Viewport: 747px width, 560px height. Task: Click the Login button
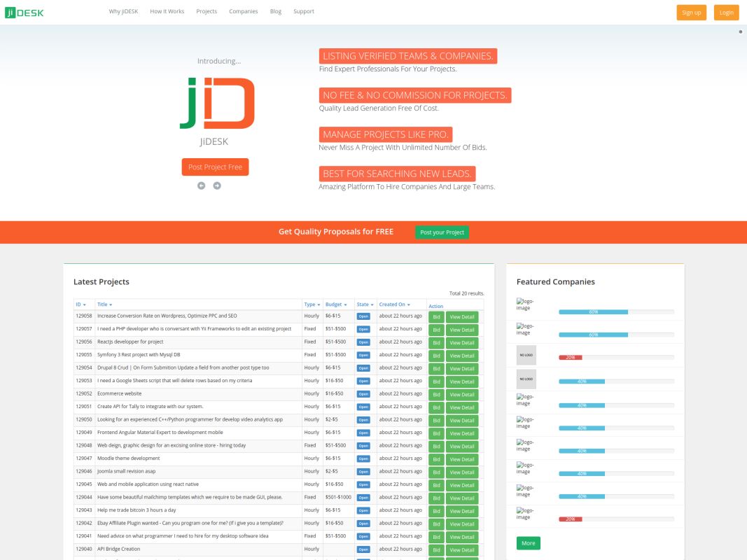[726, 12]
